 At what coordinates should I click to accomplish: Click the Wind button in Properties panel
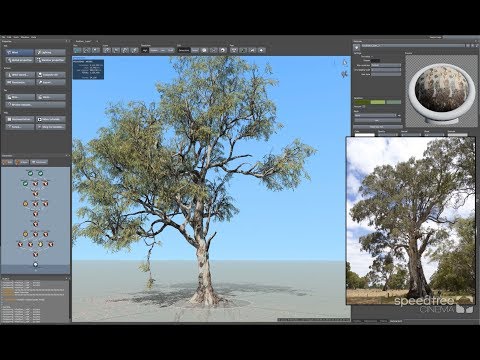tap(20, 52)
